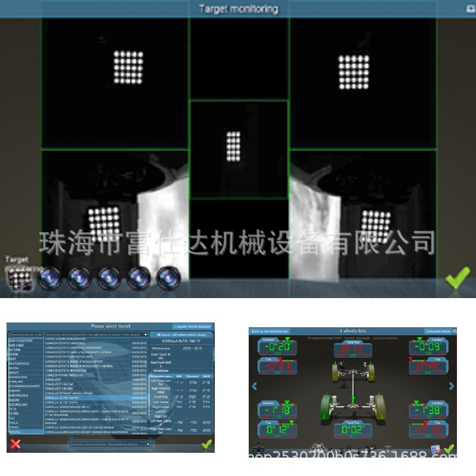Select camera 3 lens icon
The height and width of the screenshot is (476, 476).
(x=109, y=278)
